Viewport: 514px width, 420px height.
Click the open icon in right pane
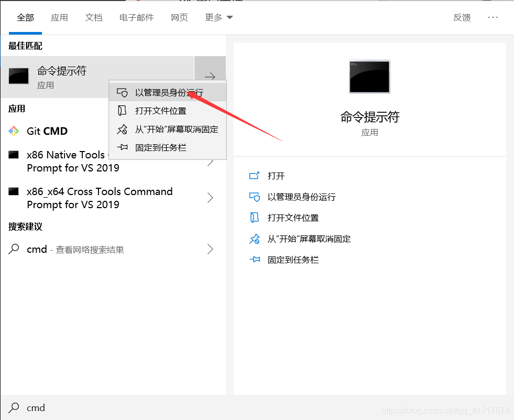(254, 176)
